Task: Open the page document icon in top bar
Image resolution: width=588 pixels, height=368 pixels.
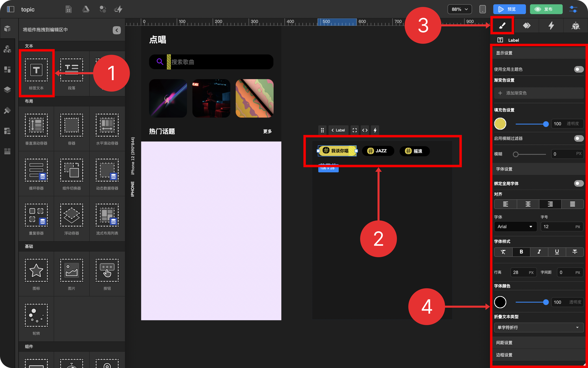Action: tap(69, 9)
